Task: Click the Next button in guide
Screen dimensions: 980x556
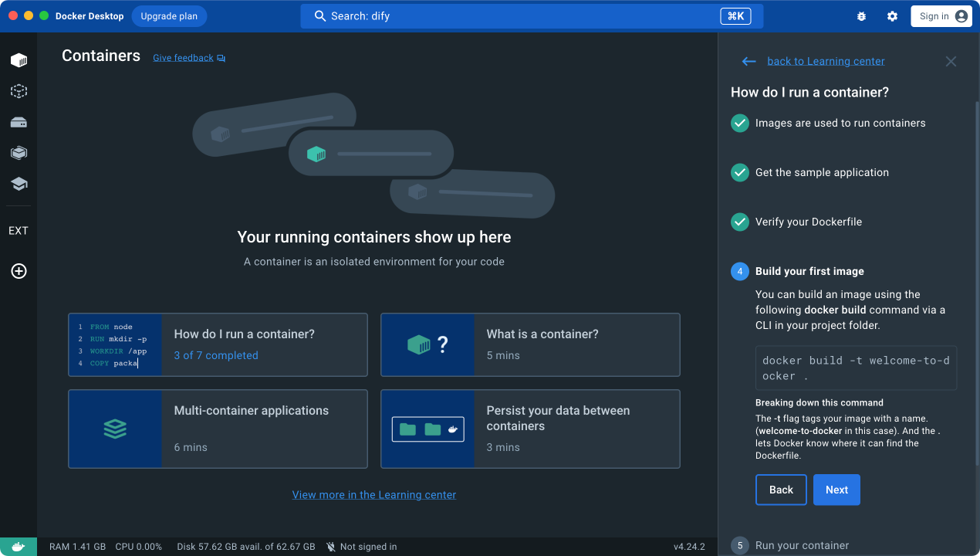Action: [x=836, y=490]
